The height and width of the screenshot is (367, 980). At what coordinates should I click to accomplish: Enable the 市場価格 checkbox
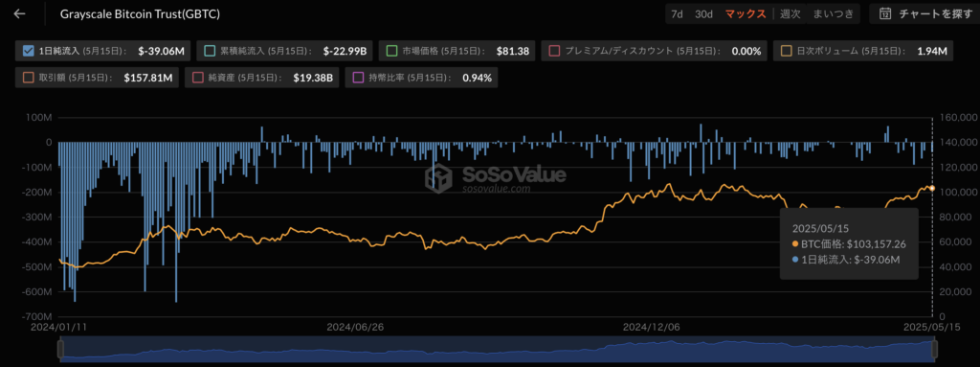coord(391,52)
